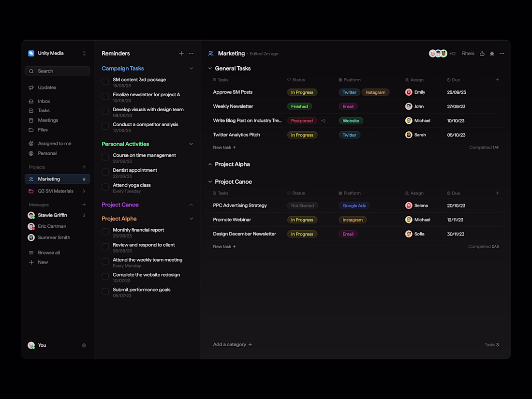Viewport: 532px width, 399px height.
Task: Open Meetings in the sidebar
Action: 48,120
